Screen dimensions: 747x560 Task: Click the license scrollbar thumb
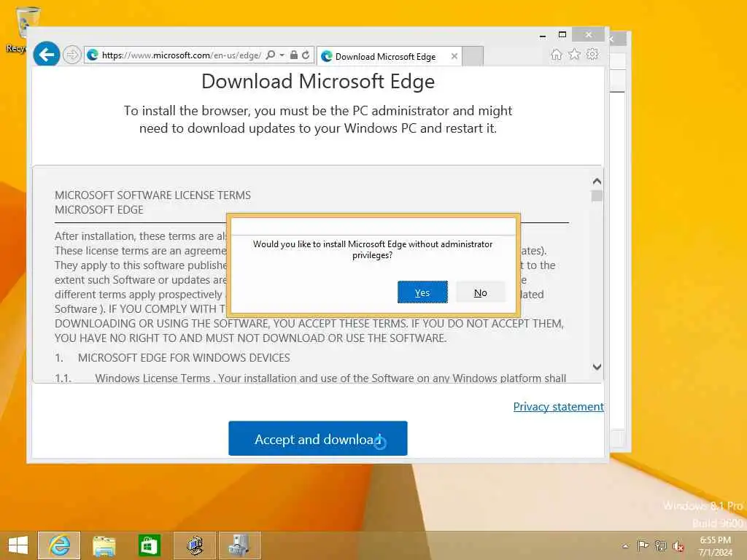[597, 195]
